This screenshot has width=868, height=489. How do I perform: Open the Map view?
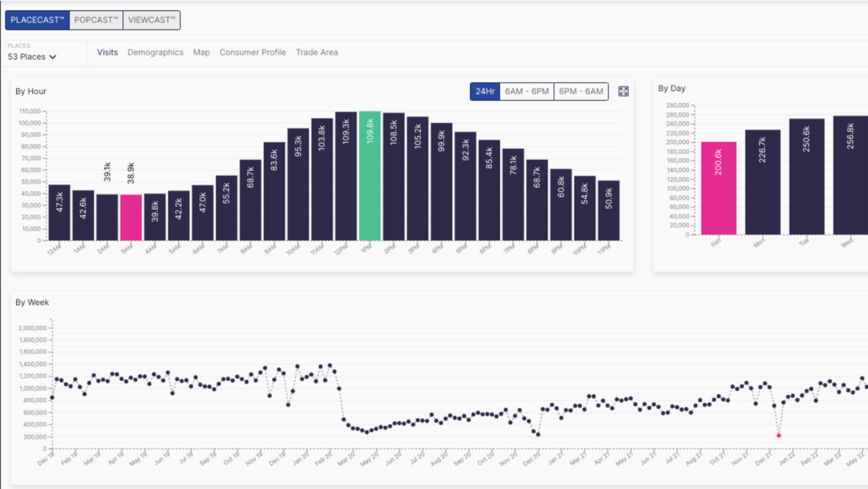click(x=201, y=52)
